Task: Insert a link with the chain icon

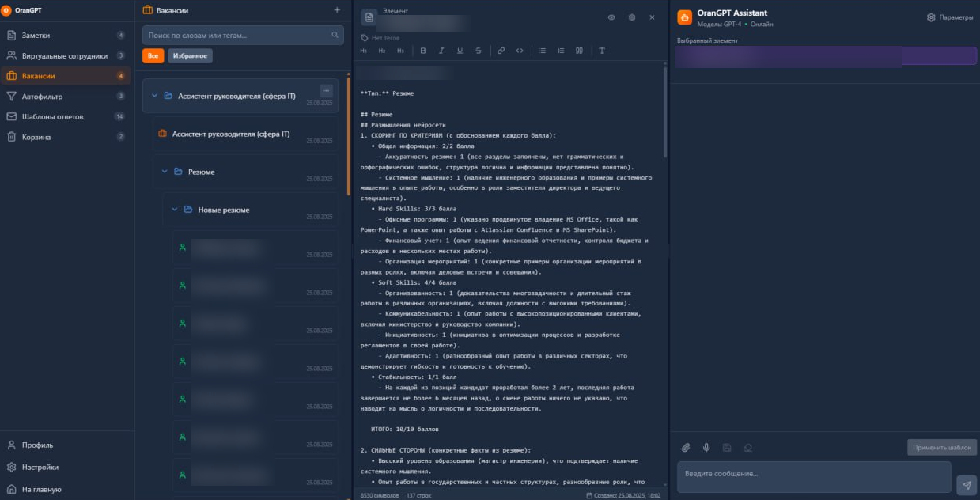Action: tap(501, 51)
